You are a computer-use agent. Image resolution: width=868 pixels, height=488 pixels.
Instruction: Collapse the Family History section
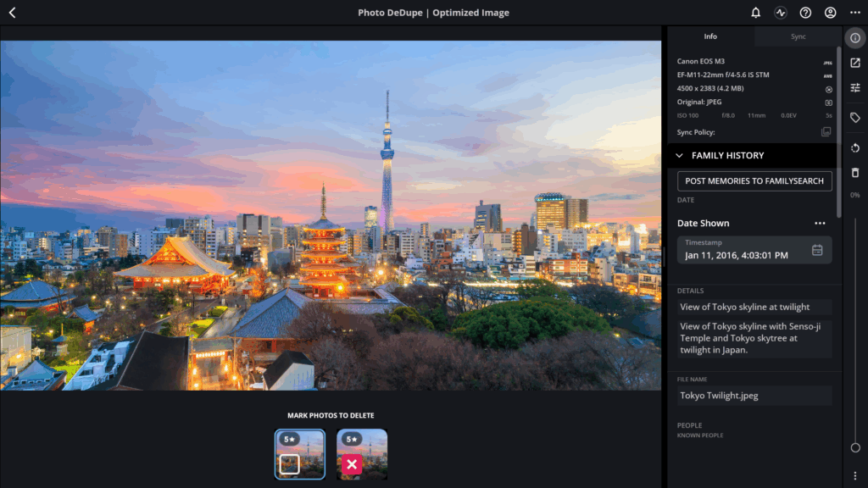679,156
